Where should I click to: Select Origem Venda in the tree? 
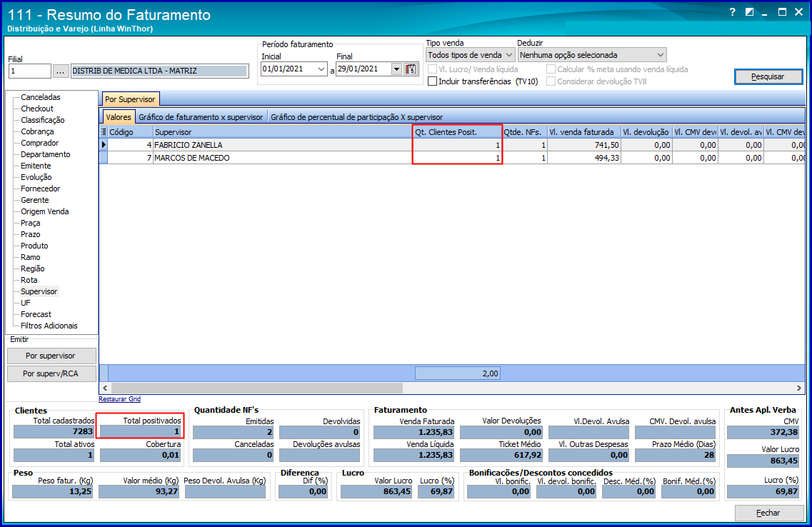(44, 211)
